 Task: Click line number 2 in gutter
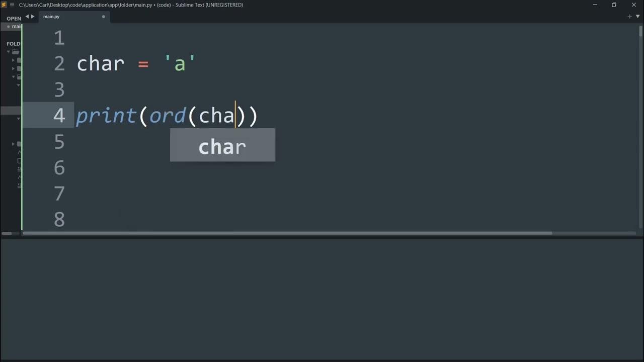tap(59, 64)
